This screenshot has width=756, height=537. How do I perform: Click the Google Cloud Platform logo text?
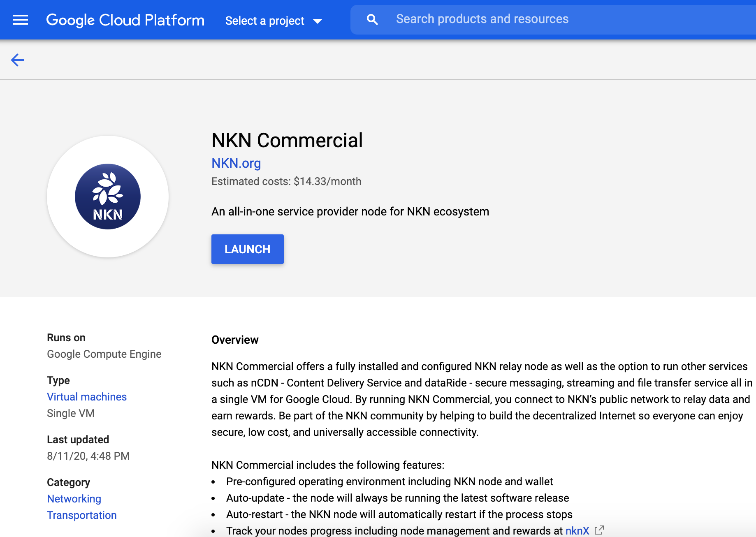click(x=125, y=20)
